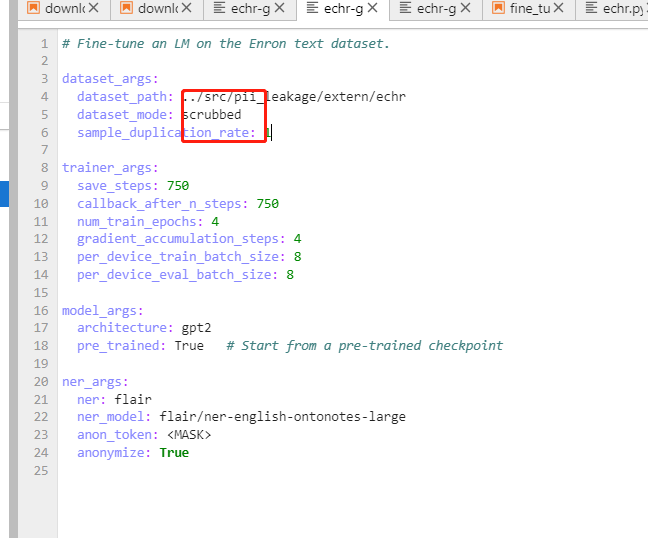Click the 'dataset_args:' key
Screen dimensions: 648x538
[x=110, y=79]
